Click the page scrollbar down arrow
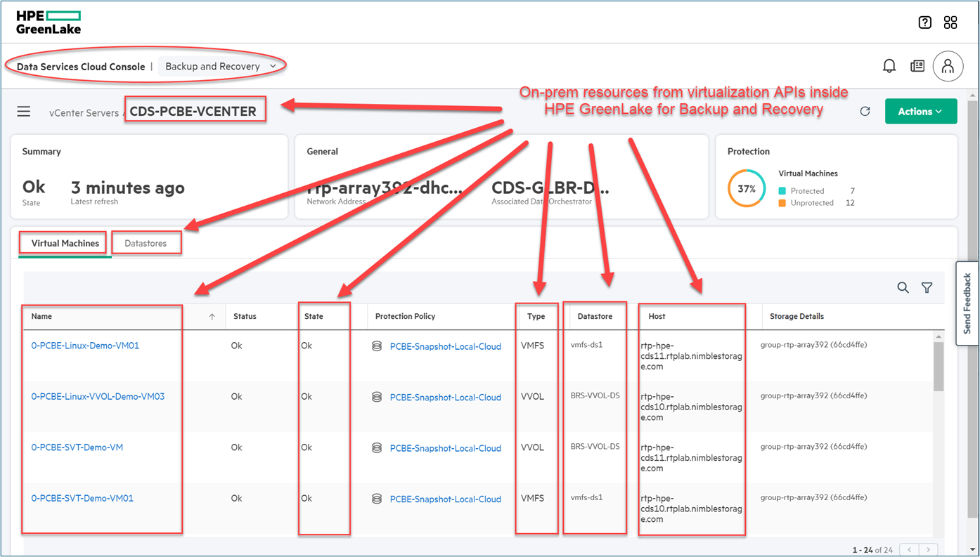The image size is (980, 557). (x=973, y=549)
